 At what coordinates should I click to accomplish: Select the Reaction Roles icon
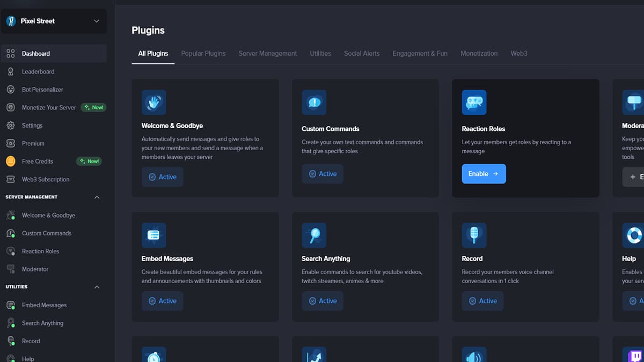point(474,102)
